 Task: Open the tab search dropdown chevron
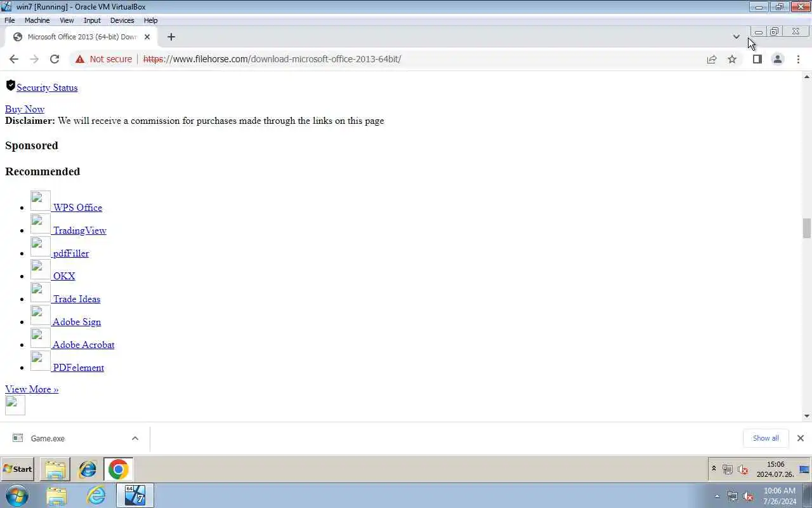click(736, 37)
